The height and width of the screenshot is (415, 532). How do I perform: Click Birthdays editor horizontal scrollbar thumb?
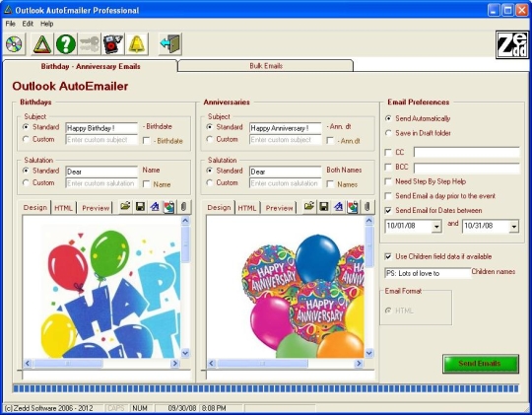[68, 364]
